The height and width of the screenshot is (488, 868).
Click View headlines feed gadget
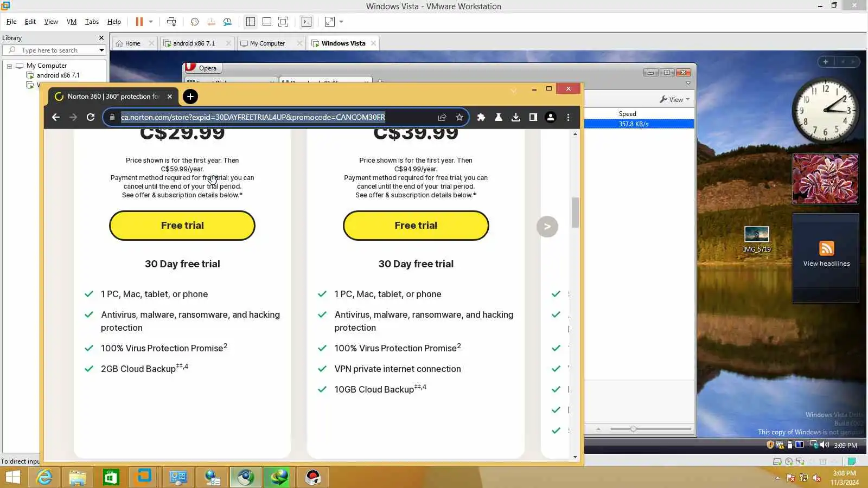tap(826, 258)
